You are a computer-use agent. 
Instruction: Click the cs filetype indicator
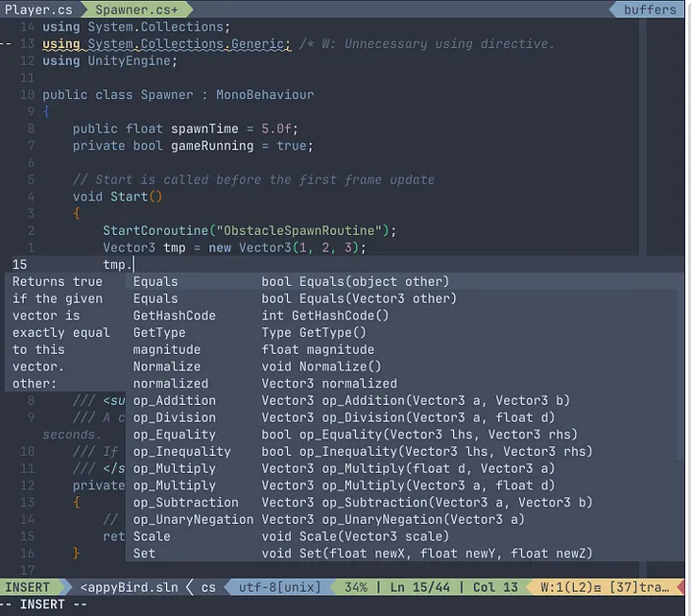pyautogui.click(x=208, y=587)
